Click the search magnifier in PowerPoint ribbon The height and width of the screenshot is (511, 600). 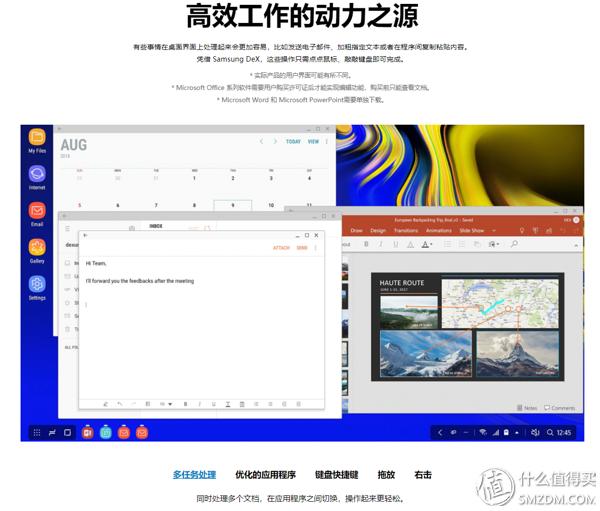[x=514, y=243]
